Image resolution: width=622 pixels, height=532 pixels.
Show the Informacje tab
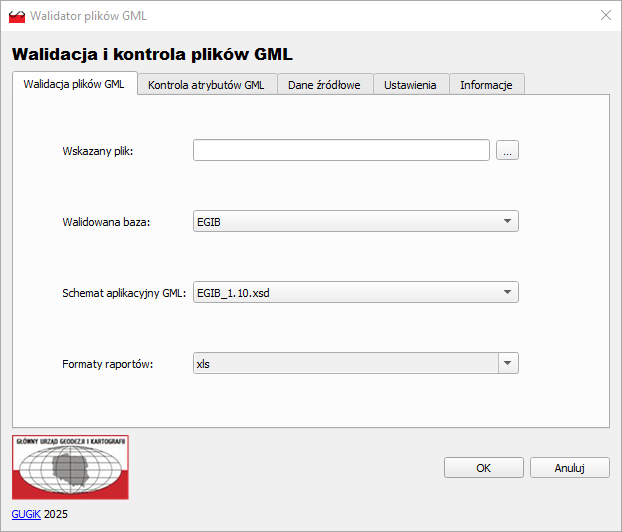486,85
